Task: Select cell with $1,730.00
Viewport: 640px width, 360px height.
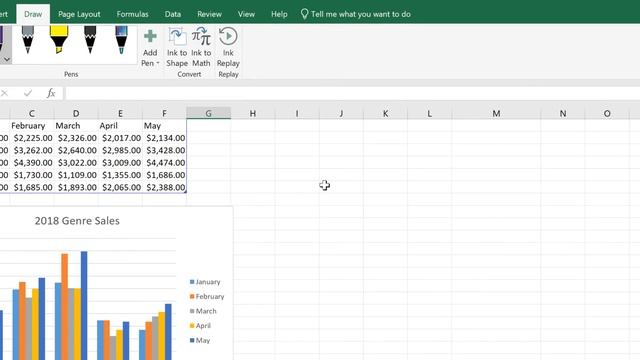Action: pos(31,175)
